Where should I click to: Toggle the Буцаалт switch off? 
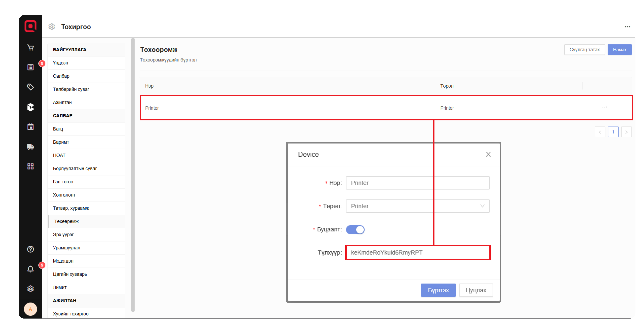tap(355, 229)
